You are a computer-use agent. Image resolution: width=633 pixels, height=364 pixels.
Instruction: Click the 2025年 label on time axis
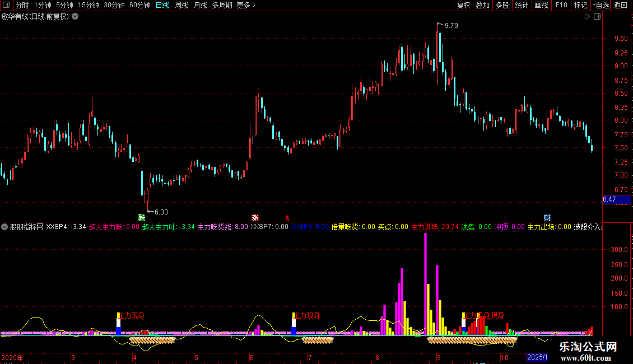click(12, 357)
